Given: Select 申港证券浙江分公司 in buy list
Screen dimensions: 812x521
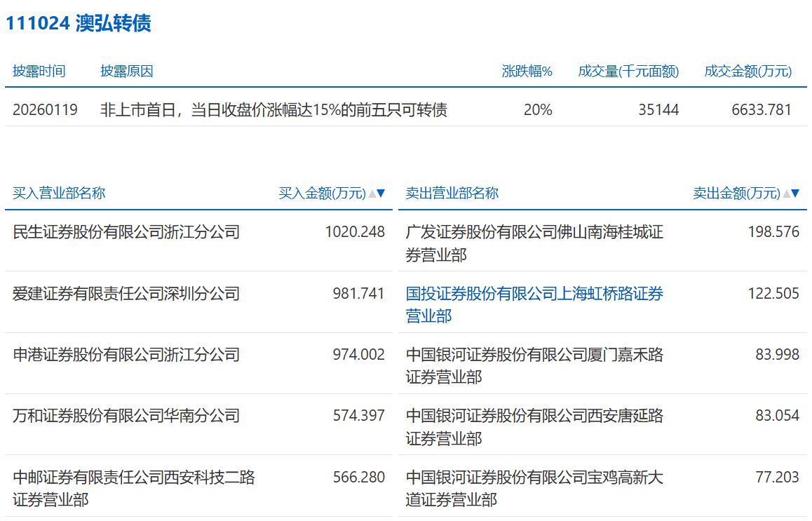Looking at the screenshot, I should tap(126, 355).
